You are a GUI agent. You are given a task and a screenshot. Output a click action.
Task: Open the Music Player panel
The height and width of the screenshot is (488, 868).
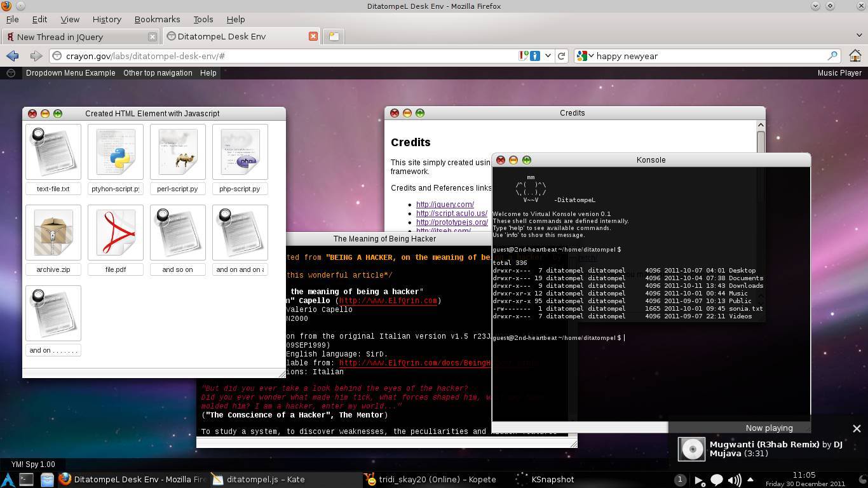839,73
